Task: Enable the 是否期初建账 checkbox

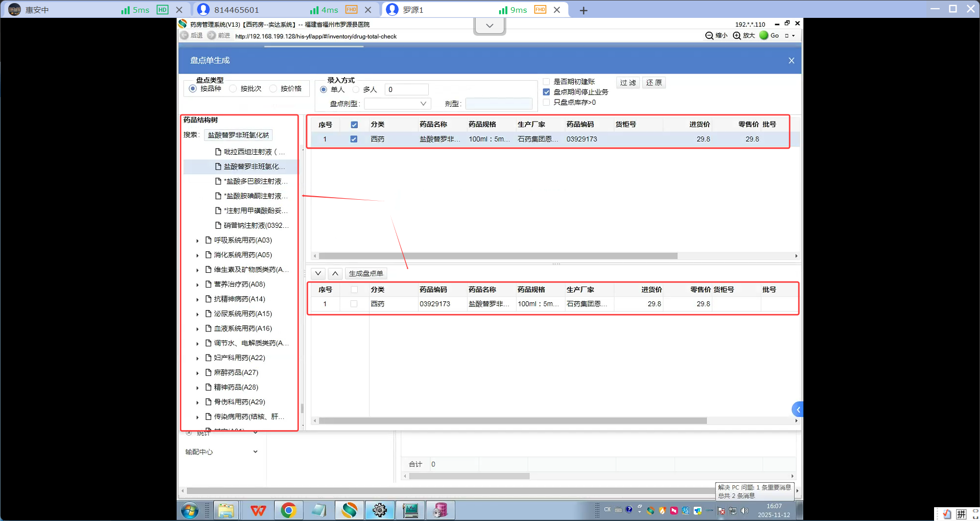Action: [x=546, y=82]
